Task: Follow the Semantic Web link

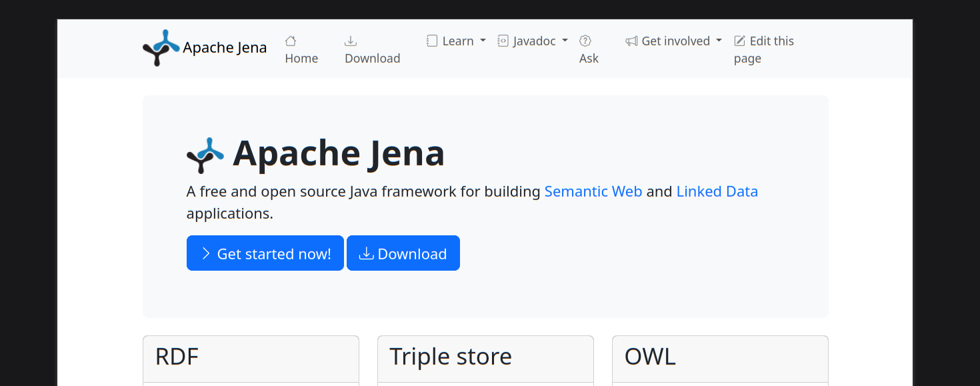Action: [x=593, y=191]
